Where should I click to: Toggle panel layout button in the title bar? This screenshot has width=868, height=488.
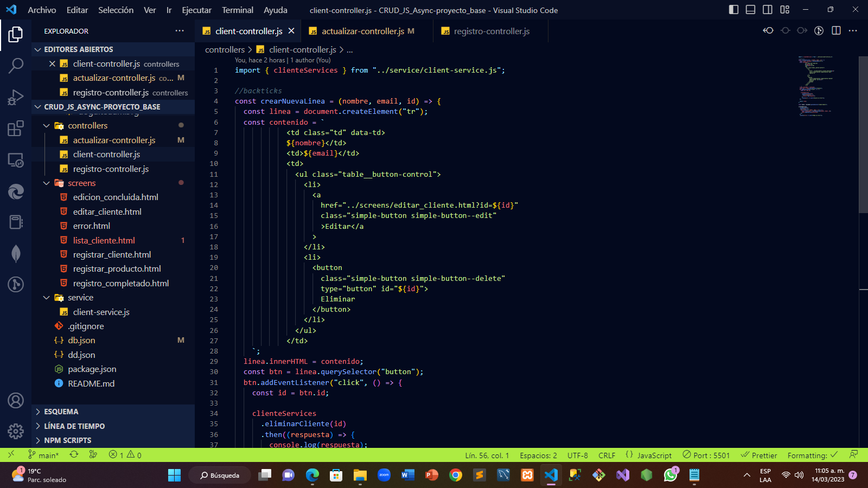750,10
